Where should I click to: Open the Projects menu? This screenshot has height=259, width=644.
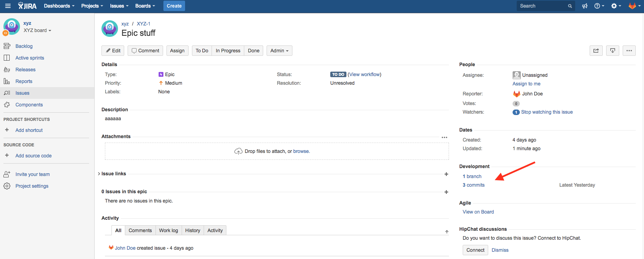point(92,6)
